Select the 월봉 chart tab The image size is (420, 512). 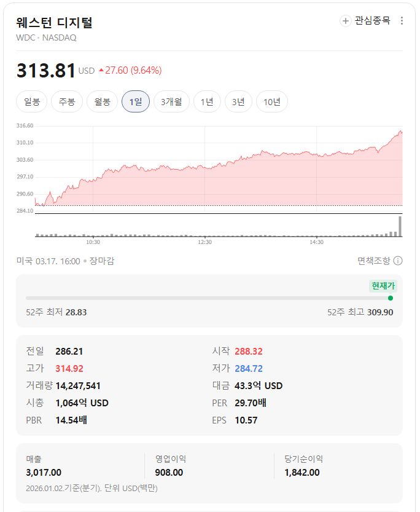(x=102, y=102)
